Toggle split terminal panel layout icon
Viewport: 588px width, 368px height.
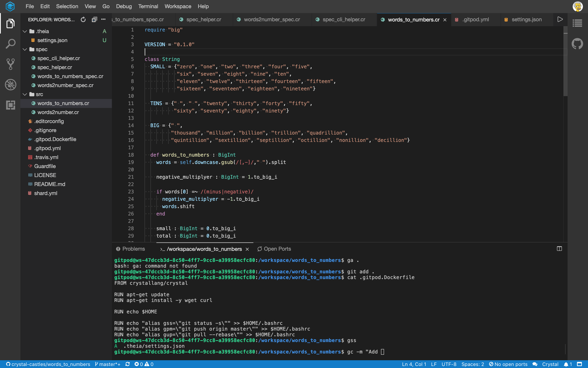[x=559, y=249]
